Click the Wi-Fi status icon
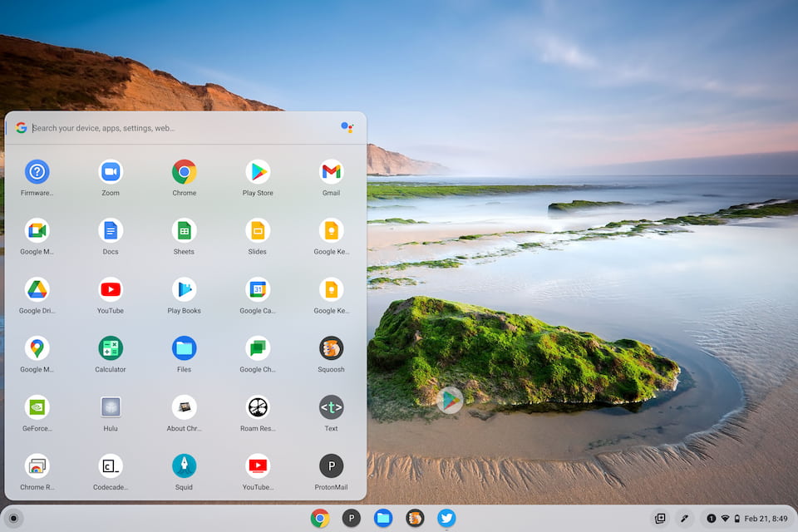The image size is (798, 532). click(725, 518)
